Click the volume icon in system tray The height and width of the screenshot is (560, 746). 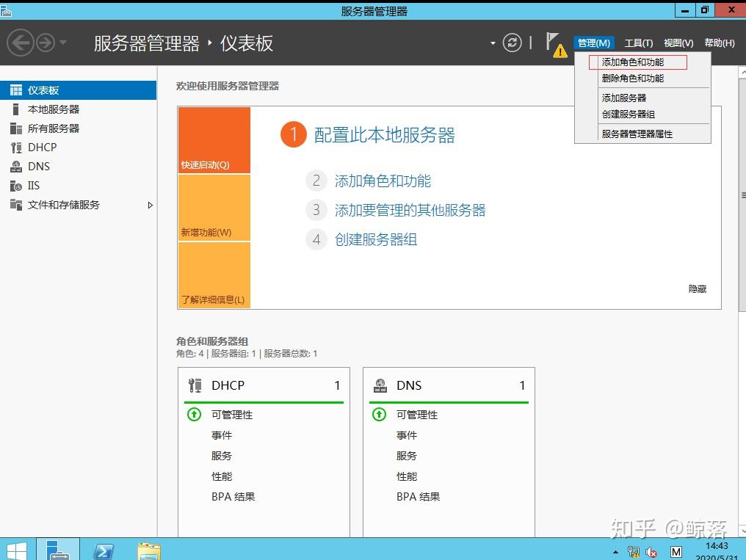point(651,552)
